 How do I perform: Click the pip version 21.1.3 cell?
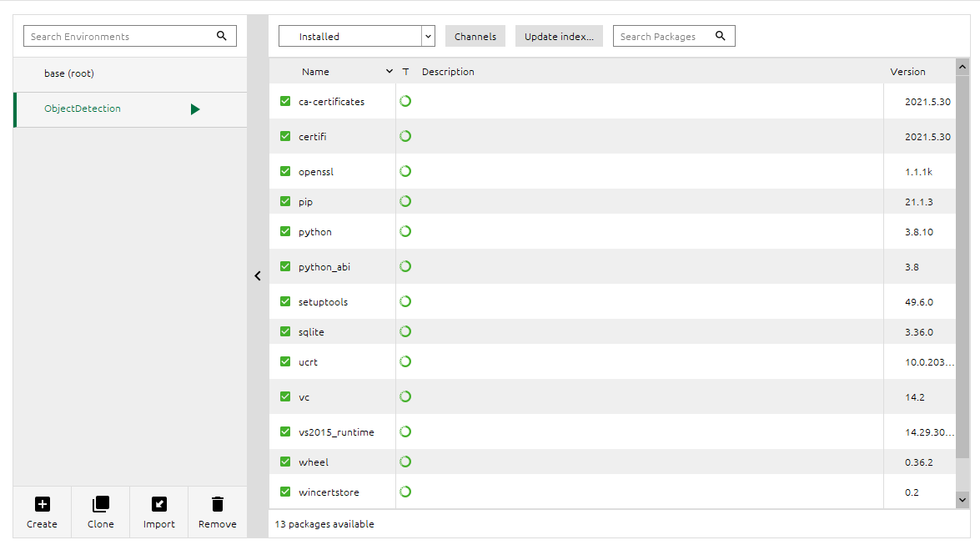coord(919,202)
